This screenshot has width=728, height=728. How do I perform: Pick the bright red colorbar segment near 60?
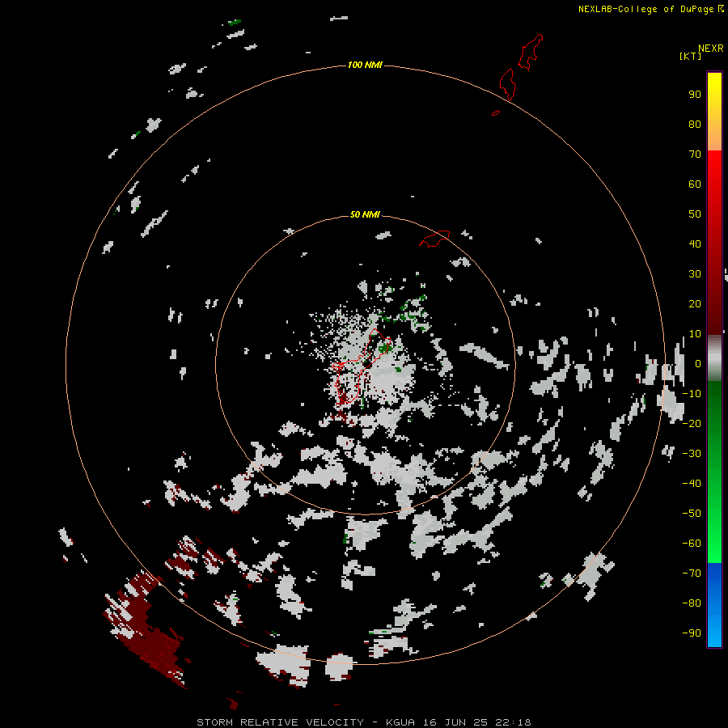coord(714,186)
